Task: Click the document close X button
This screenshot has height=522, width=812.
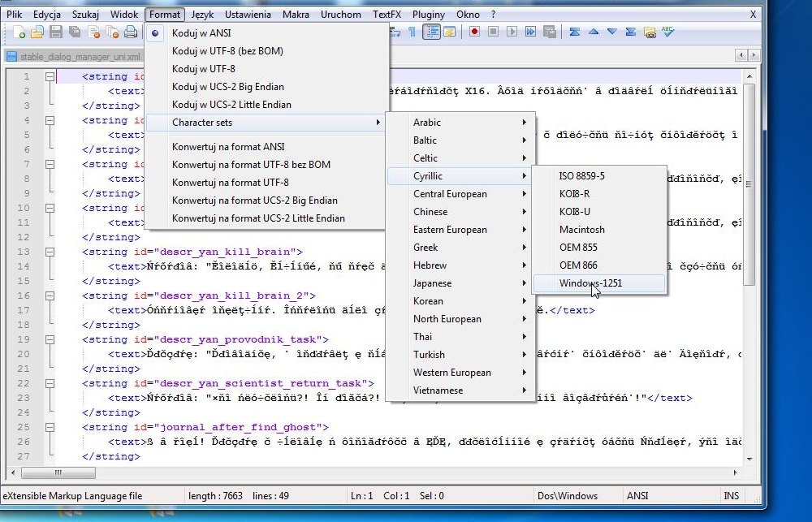Action: click(753, 15)
